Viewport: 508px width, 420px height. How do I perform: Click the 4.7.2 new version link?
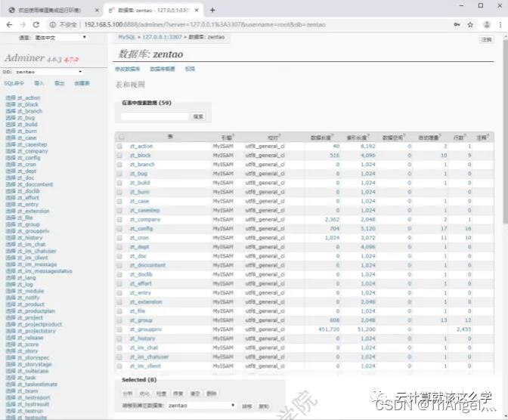click(x=71, y=60)
